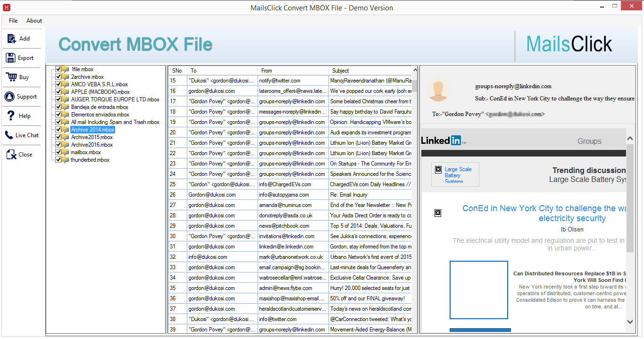
Task: Toggle Bandeja de entrada.mbox checkbox
Action: pyautogui.click(x=59, y=107)
